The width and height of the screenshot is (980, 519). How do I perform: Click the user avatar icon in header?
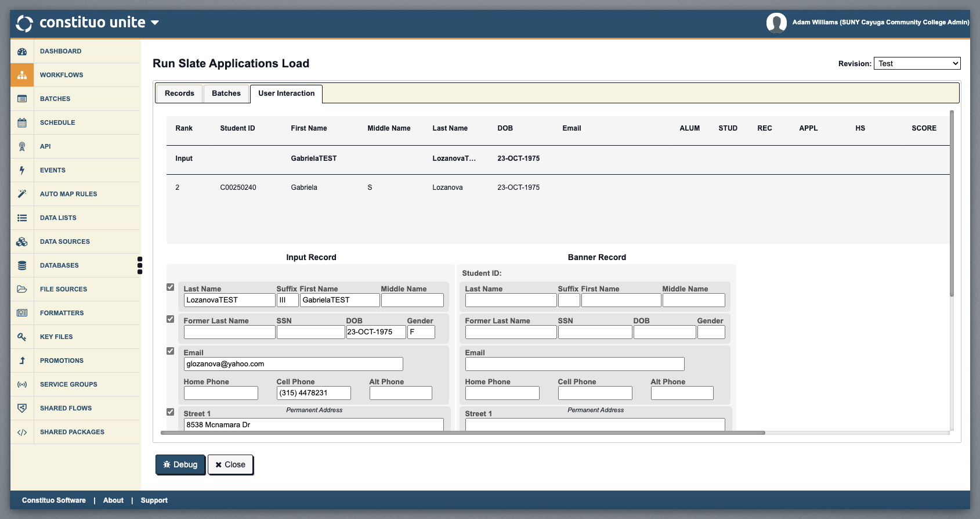[x=776, y=23]
